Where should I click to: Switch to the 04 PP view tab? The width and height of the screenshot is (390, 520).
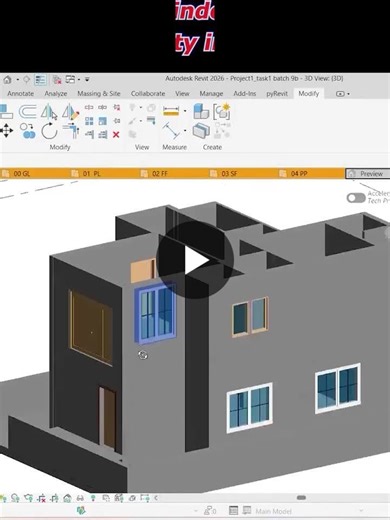299,173
